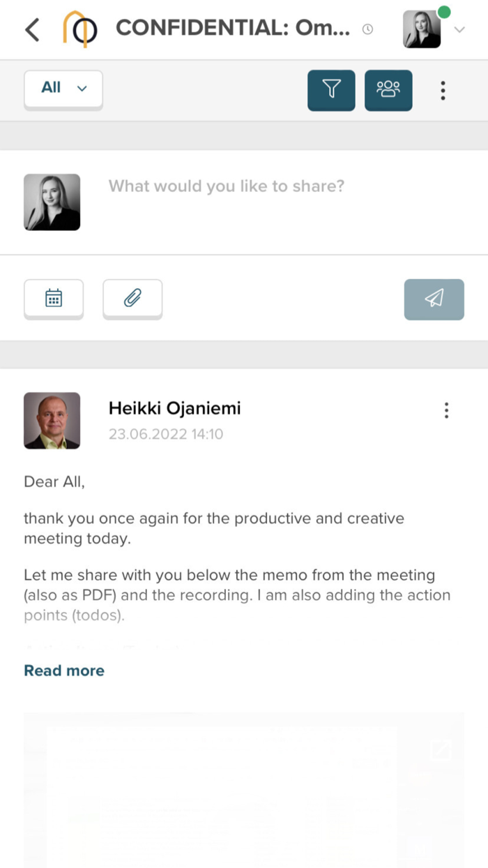Open the calendar event icon
The image size is (488, 868).
coord(54,299)
